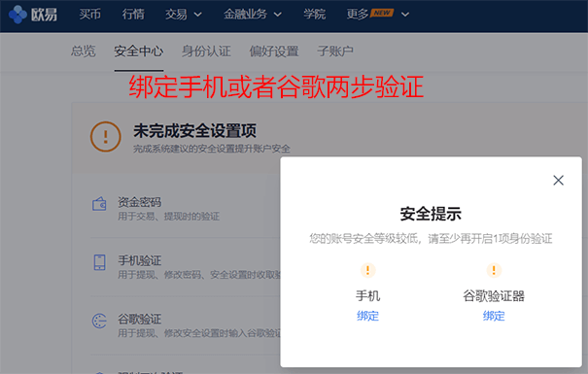
Task: Open the 学院 menu item
Action: [315, 15]
